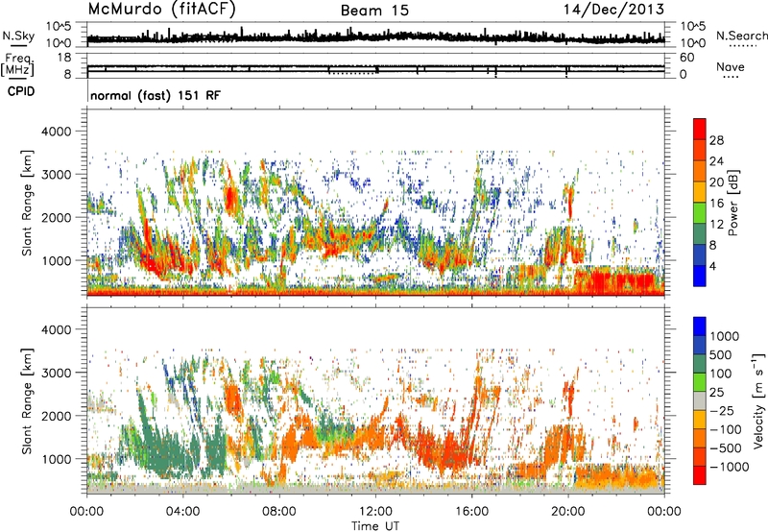Click the Beam 15 heading
Screen dimensions: 768x532
(x=374, y=11)
